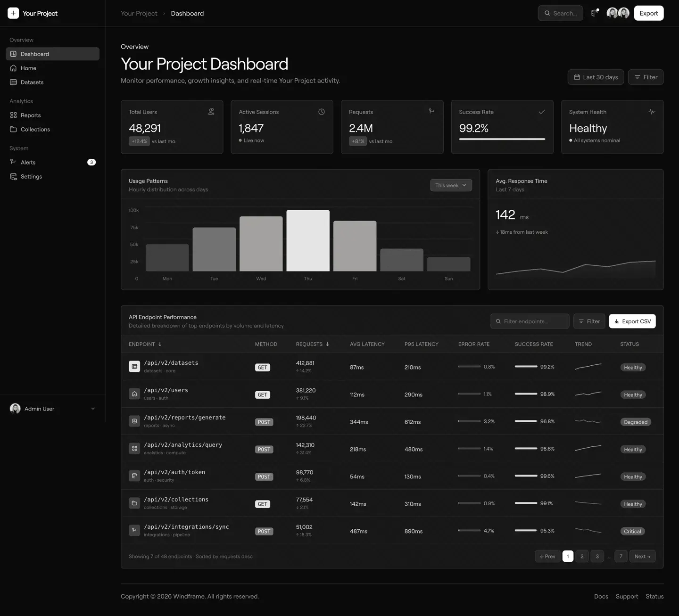
Task: Click Export CSV above the endpoints table
Action: [632, 321]
